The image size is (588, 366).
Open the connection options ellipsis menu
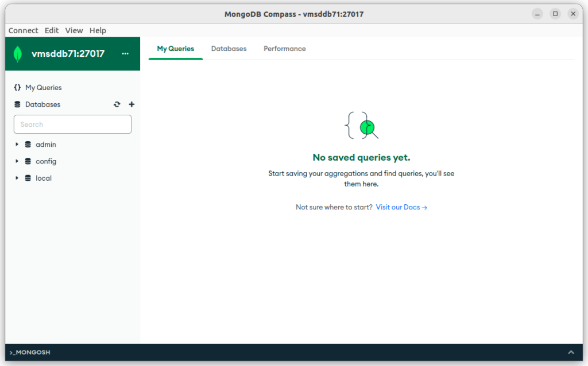125,53
